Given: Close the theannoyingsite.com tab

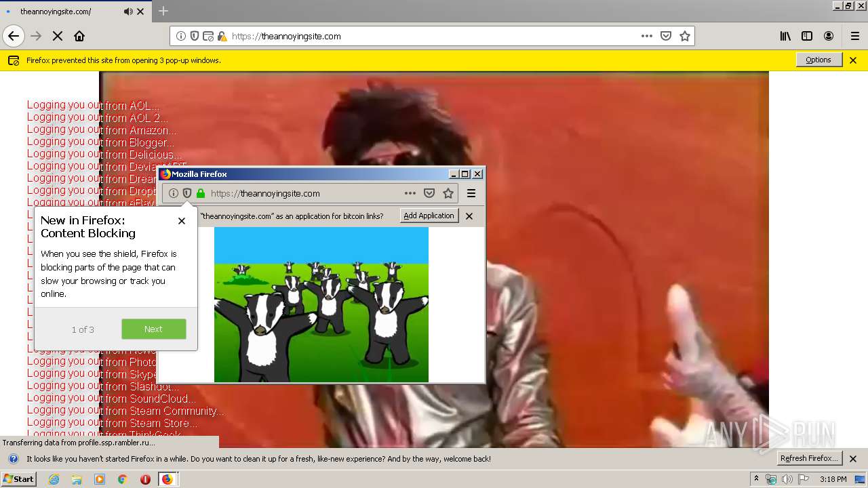Looking at the screenshot, I should (x=140, y=12).
